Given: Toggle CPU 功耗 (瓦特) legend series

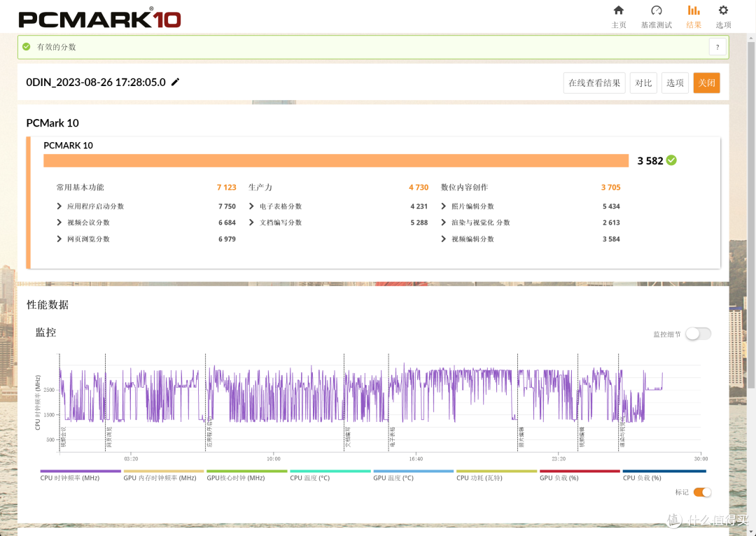Looking at the screenshot, I should tap(496, 475).
